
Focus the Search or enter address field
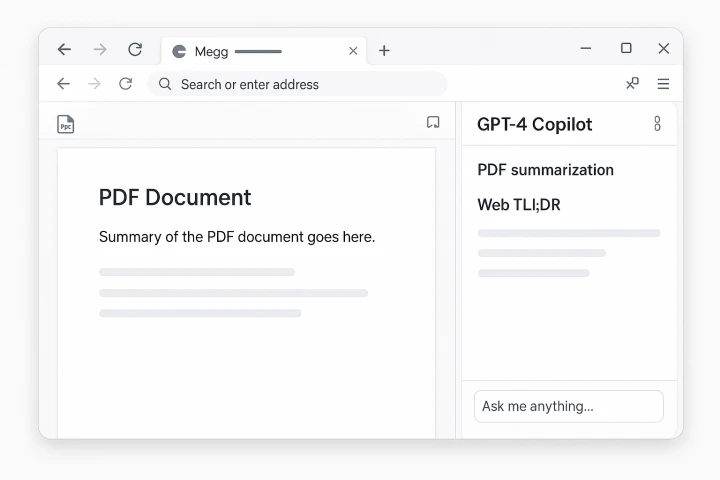click(297, 84)
